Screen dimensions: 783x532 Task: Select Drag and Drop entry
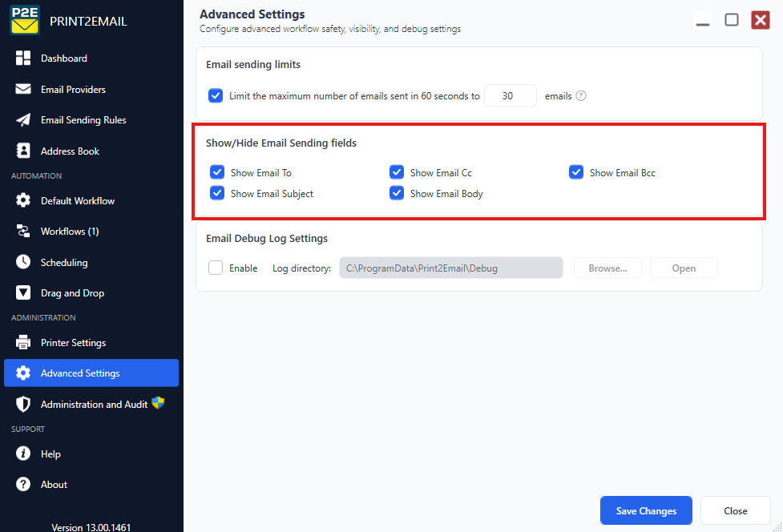[91, 293]
